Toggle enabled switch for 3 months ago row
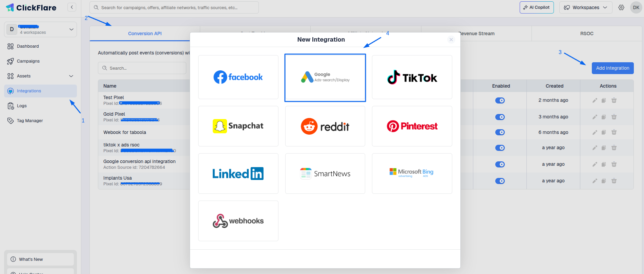The width and height of the screenshot is (644, 274). click(x=500, y=117)
